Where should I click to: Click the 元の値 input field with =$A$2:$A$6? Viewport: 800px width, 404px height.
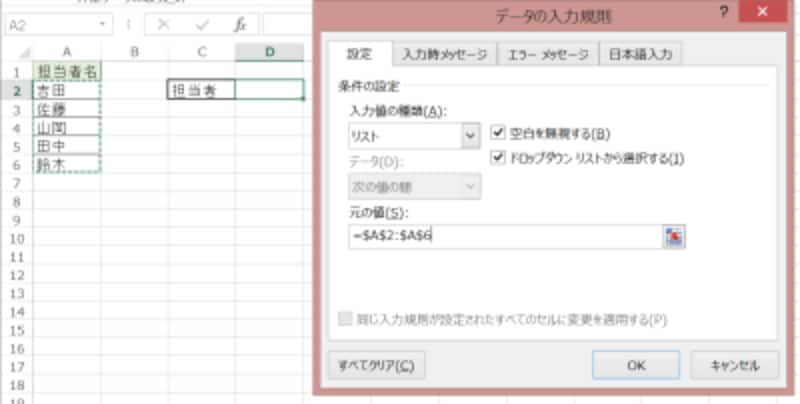click(506, 237)
